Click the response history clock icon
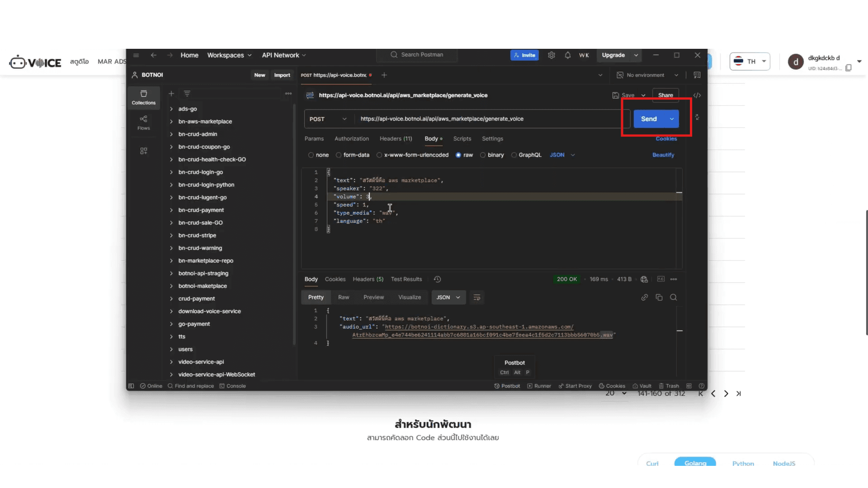The width and height of the screenshot is (868, 488). 437,279
